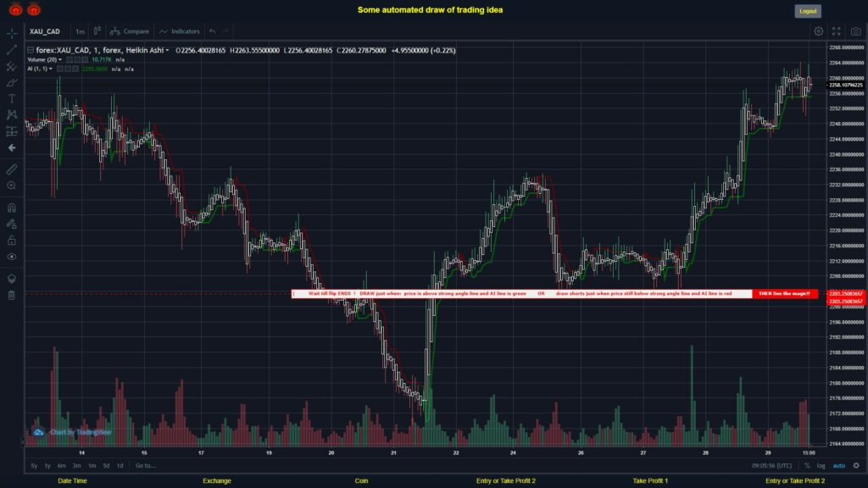This screenshot has width=868, height=488.
Task: Open AI indicator settings in legend
Action: (x=68, y=69)
